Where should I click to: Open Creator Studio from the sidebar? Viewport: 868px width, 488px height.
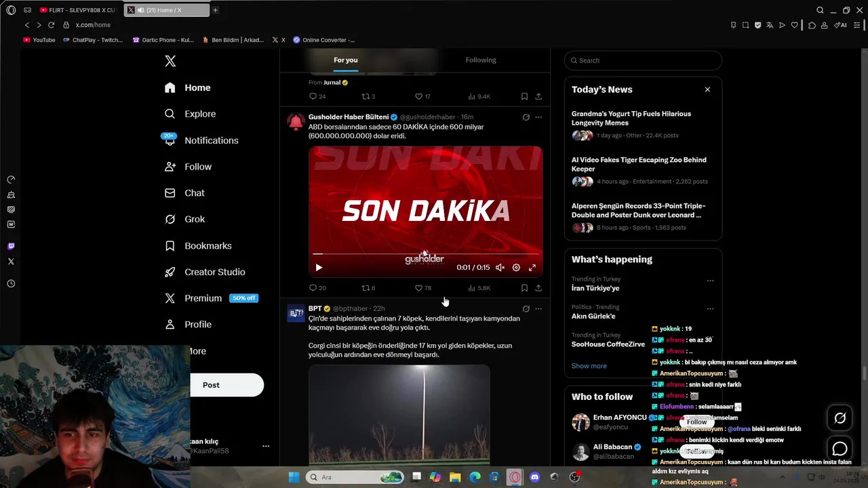tap(205, 272)
